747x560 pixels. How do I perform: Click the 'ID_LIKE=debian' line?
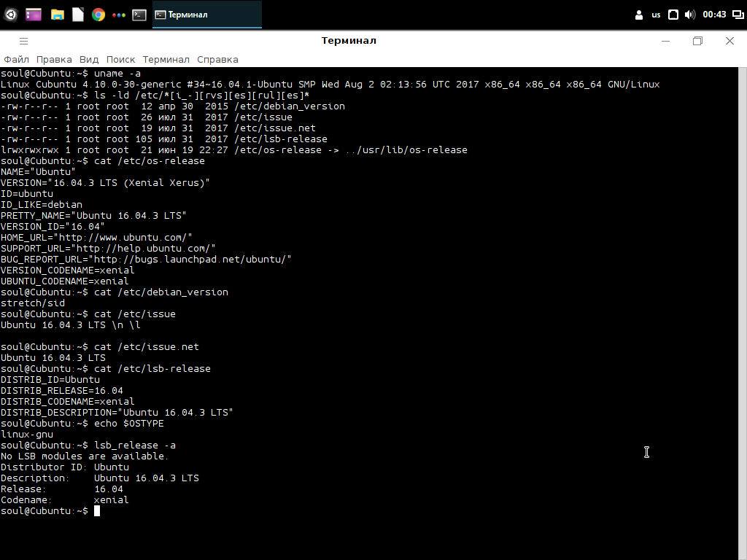[42, 205]
